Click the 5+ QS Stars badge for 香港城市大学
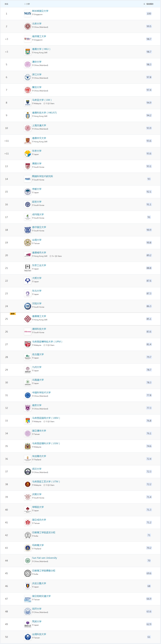 pos(56,256)
